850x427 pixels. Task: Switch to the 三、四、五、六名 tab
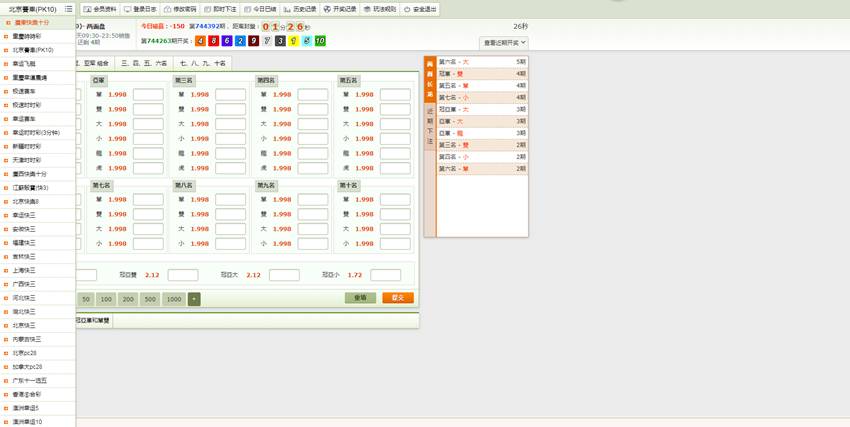(x=144, y=63)
